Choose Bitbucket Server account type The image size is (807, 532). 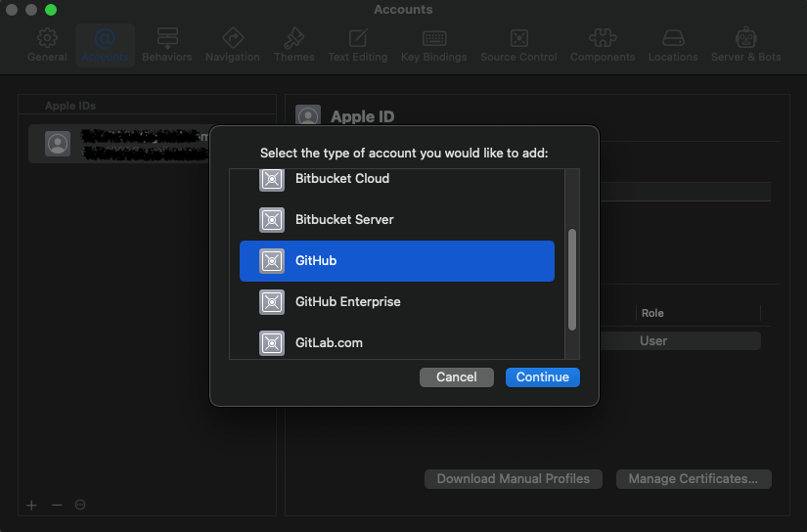(x=397, y=220)
